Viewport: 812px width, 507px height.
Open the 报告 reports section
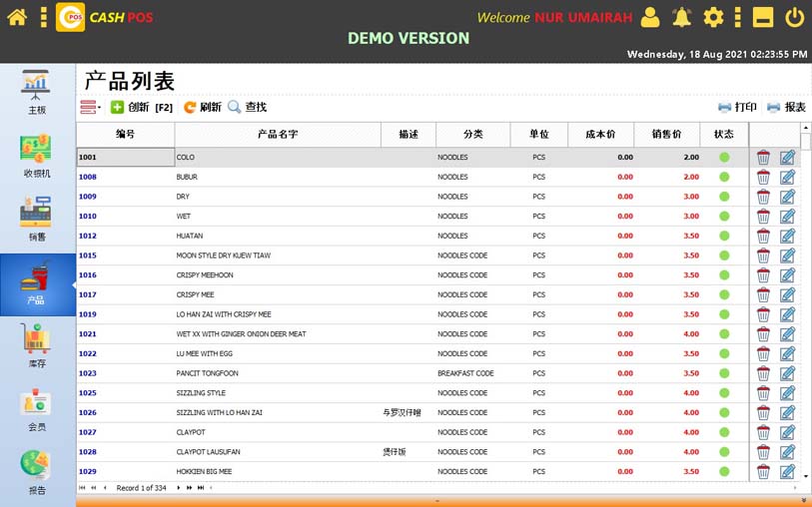coord(36,473)
